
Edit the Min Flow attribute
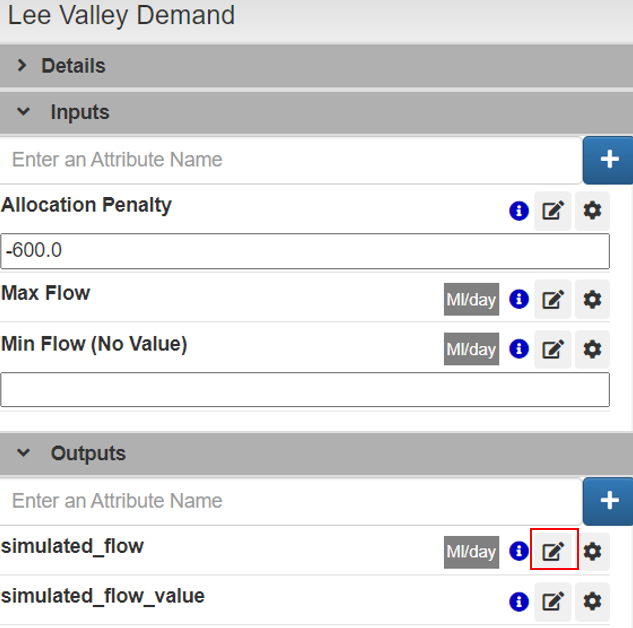(x=552, y=349)
